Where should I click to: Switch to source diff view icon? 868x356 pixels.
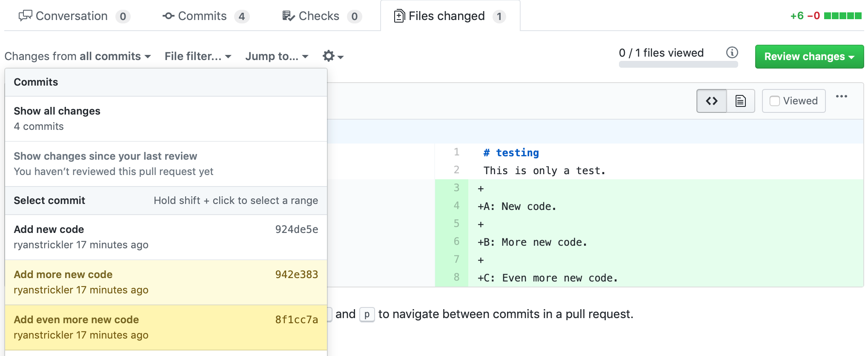[x=711, y=101]
